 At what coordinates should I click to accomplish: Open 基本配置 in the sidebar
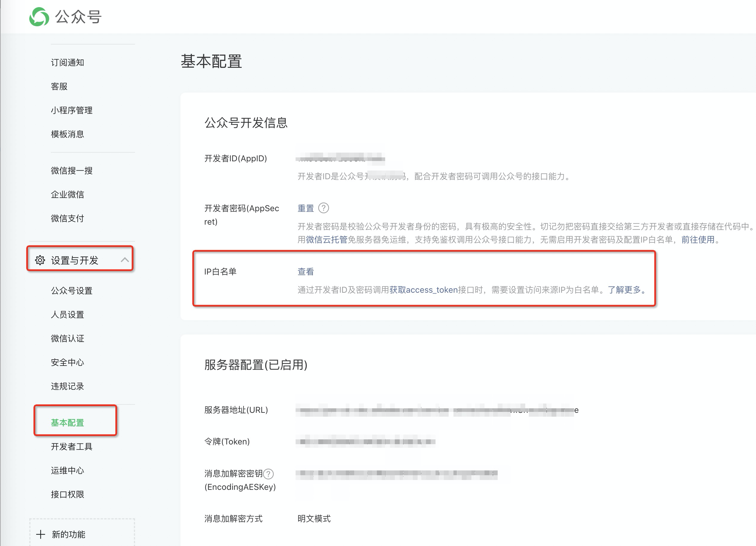67,422
